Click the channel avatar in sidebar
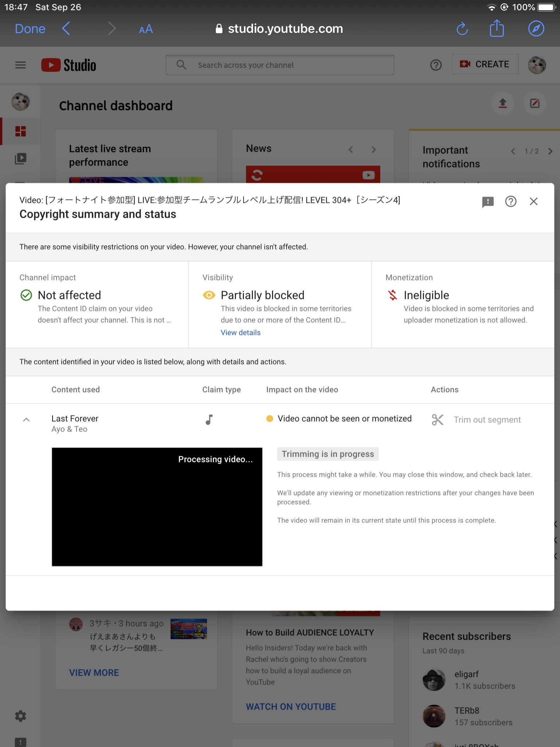 20,101
